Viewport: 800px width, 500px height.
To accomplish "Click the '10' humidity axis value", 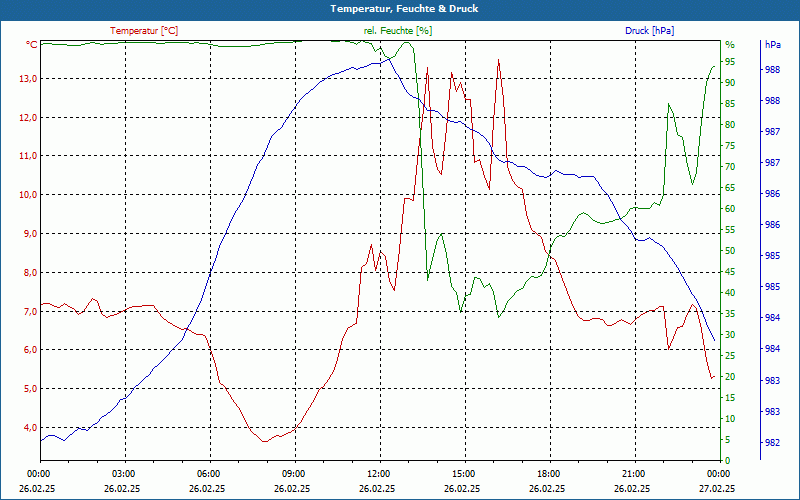I will coord(730,418).
